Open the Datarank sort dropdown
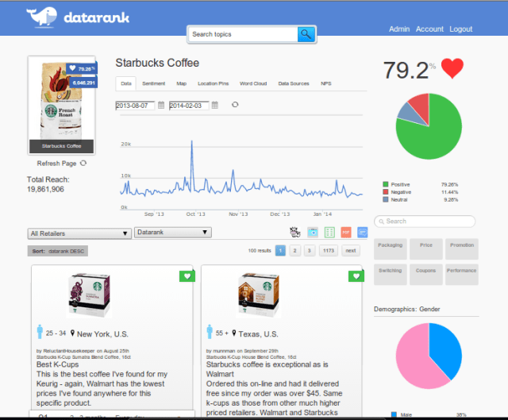Screen dimensions: 508x420 [x=173, y=232]
